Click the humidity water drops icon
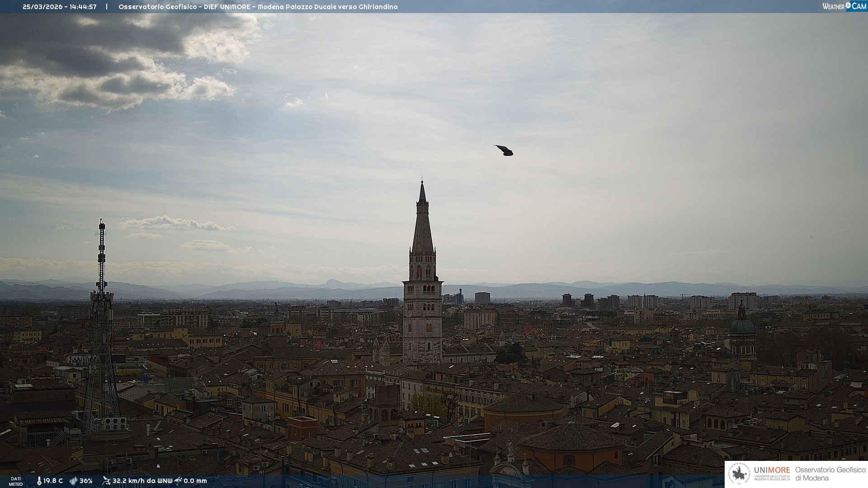The width and height of the screenshot is (868, 488). pyautogui.click(x=73, y=481)
